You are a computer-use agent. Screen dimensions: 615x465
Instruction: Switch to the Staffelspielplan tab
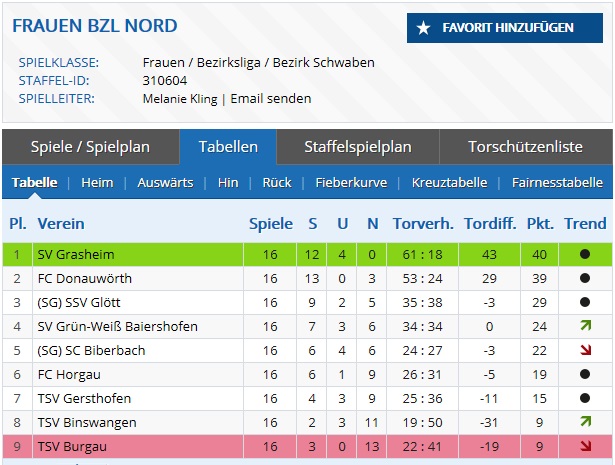(357, 147)
